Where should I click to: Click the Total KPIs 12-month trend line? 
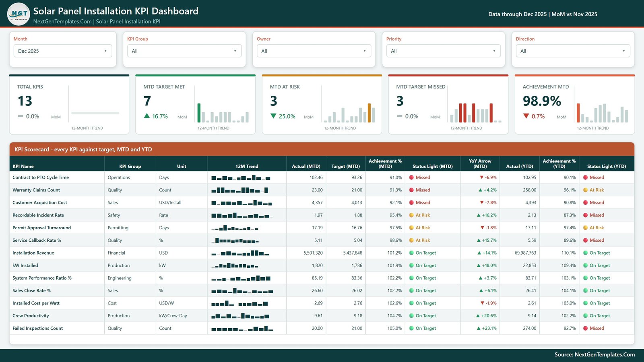pyautogui.click(x=95, y=113)
